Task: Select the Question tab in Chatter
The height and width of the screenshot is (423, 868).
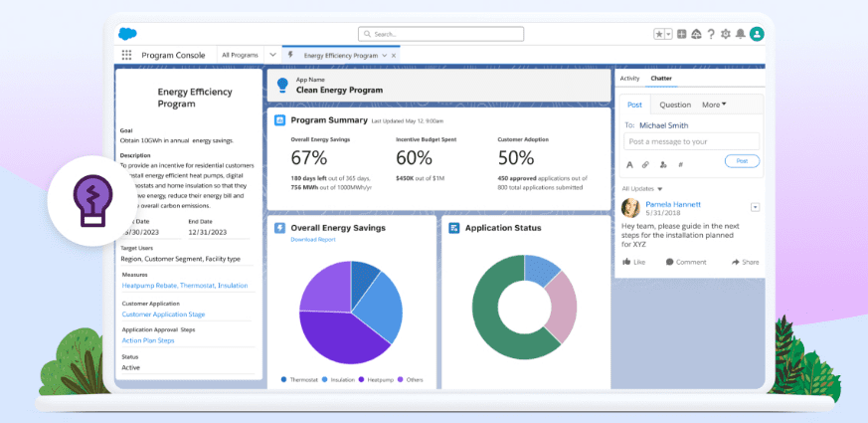Action: pos(675,105)
